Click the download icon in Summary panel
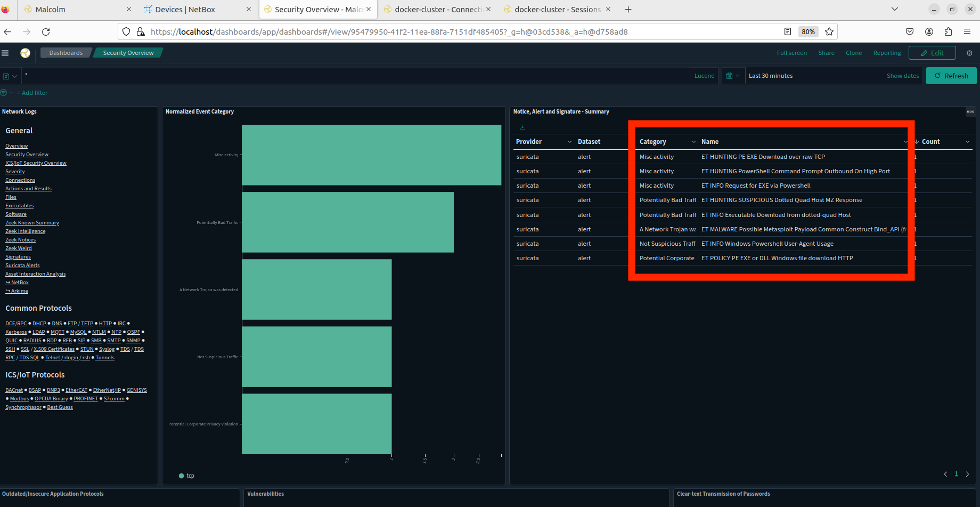Screen dimensions: 980x507 click(522, 127)
